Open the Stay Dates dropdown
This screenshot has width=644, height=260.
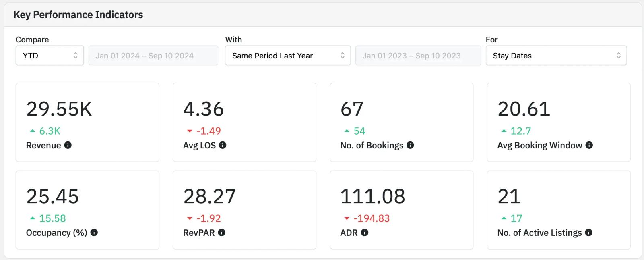[x=556, y=56]
